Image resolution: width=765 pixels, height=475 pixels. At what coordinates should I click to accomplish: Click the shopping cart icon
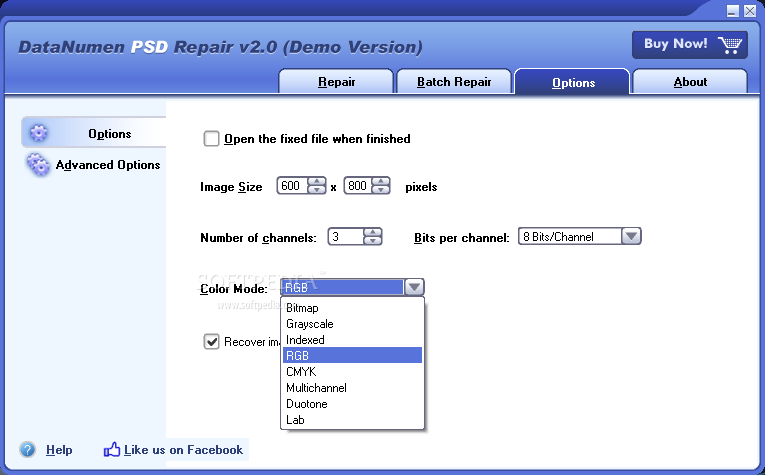pyautogui.click(x=729, y=45)
